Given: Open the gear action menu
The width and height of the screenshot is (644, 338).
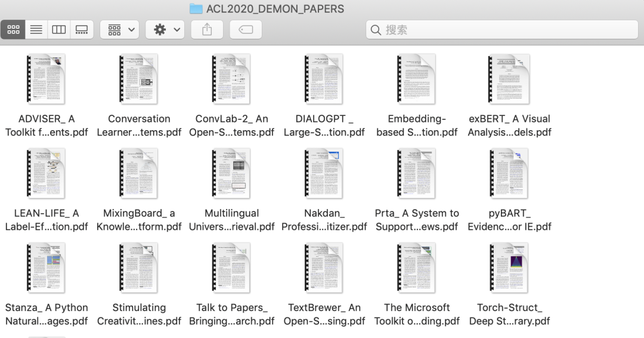Looking at the screenshot, I should tap(165, 30).
